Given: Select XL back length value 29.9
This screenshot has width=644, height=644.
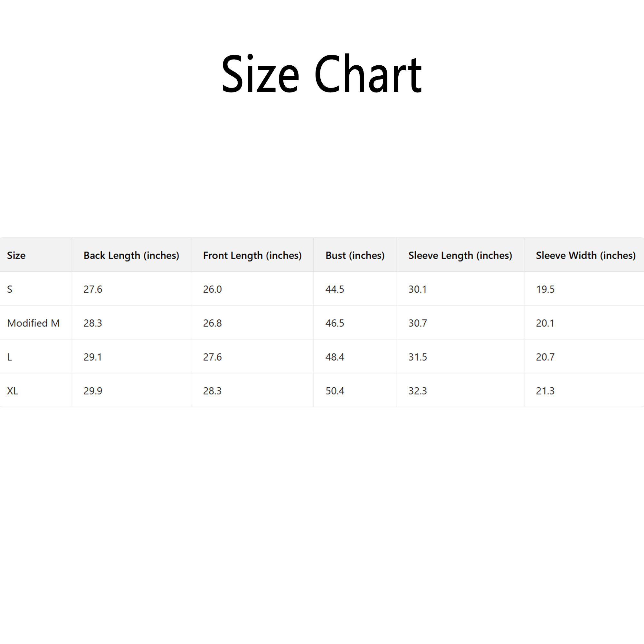Looking at the screenshot, I should pyautogui.click(x=93, y=391).
